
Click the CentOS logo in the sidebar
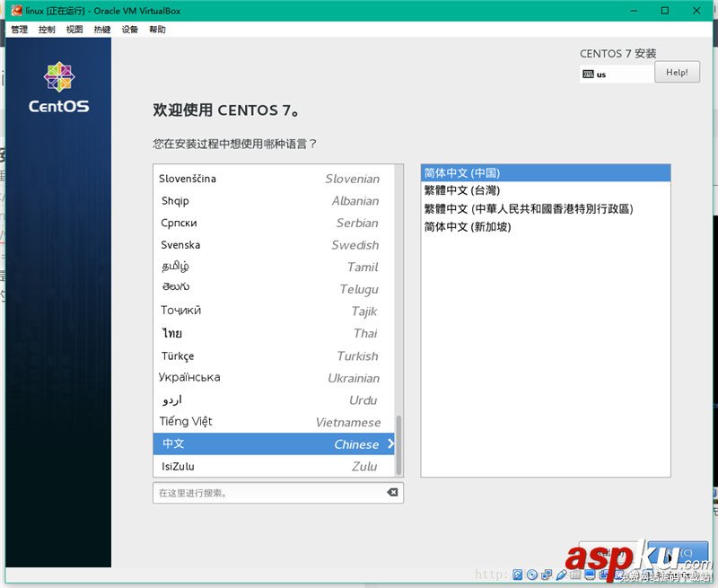tap(59, 87)
